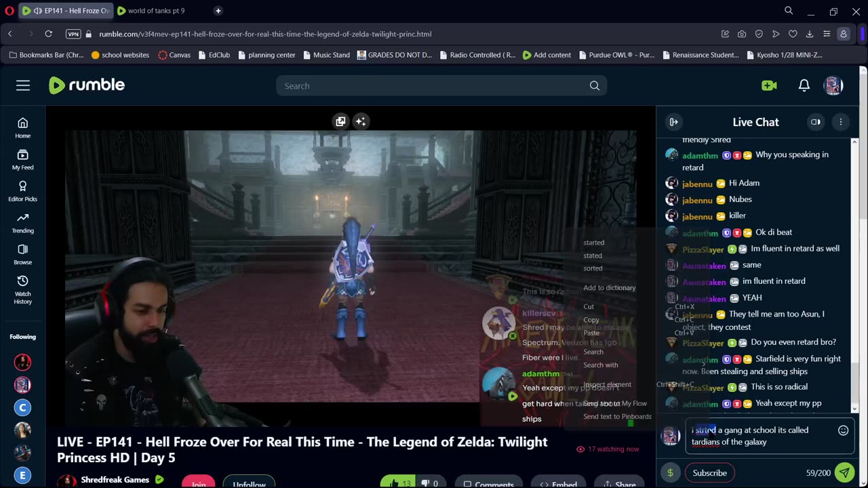Open browser downloads icon
The image size is (868, 488).
pyautogui.click(x=810, y=34)
